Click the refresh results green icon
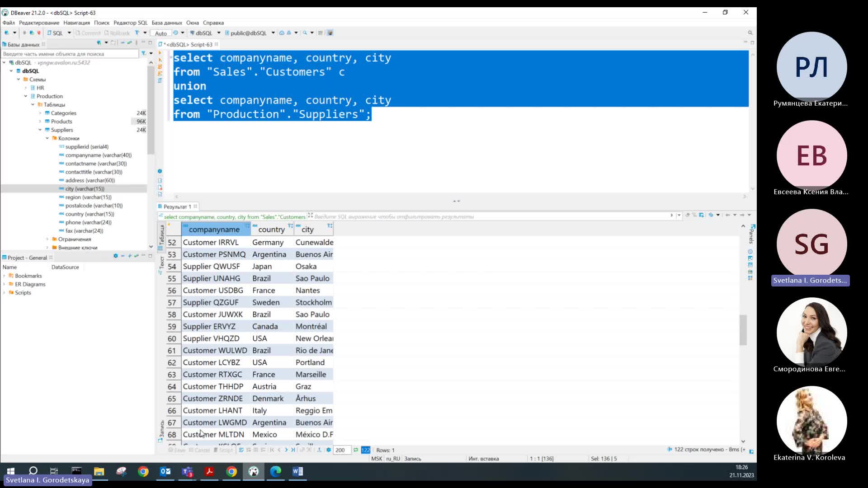The image size is (868, 488). (x=356, y=450)
